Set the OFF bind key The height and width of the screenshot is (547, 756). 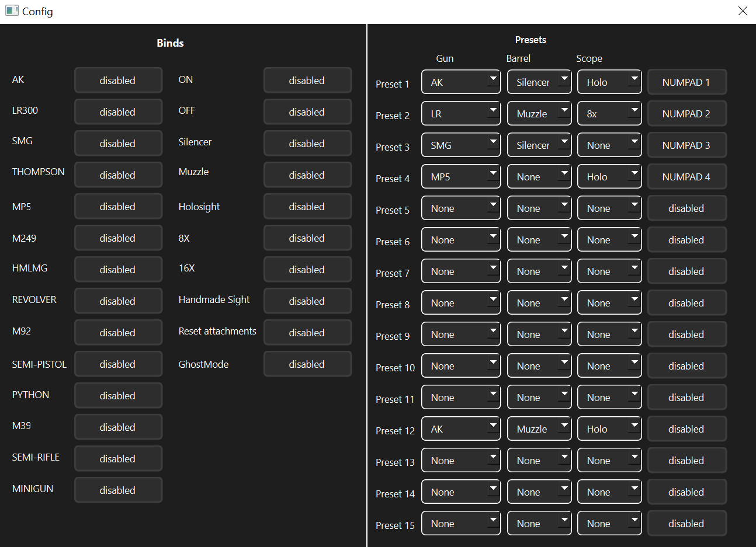coord(307,112)
